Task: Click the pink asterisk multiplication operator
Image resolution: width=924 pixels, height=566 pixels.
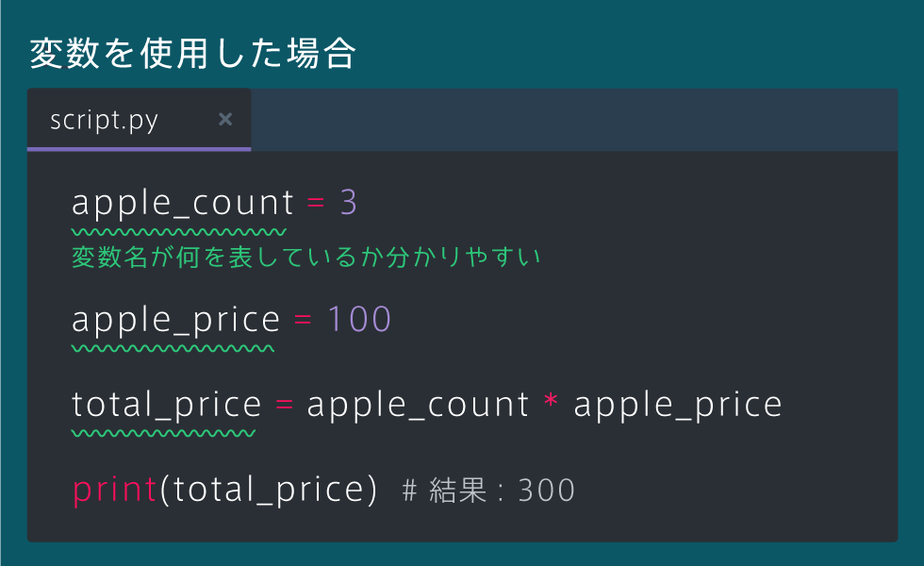Action: tap(551, 402)
